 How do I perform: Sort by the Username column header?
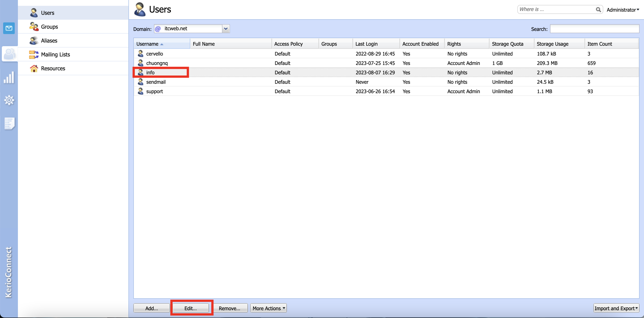point(147,44)
